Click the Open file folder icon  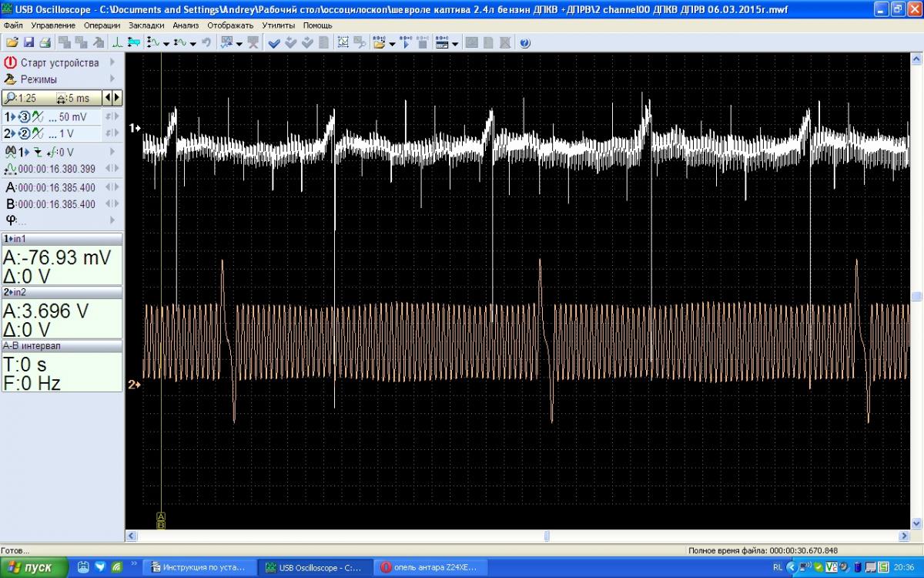coord(11,43)
